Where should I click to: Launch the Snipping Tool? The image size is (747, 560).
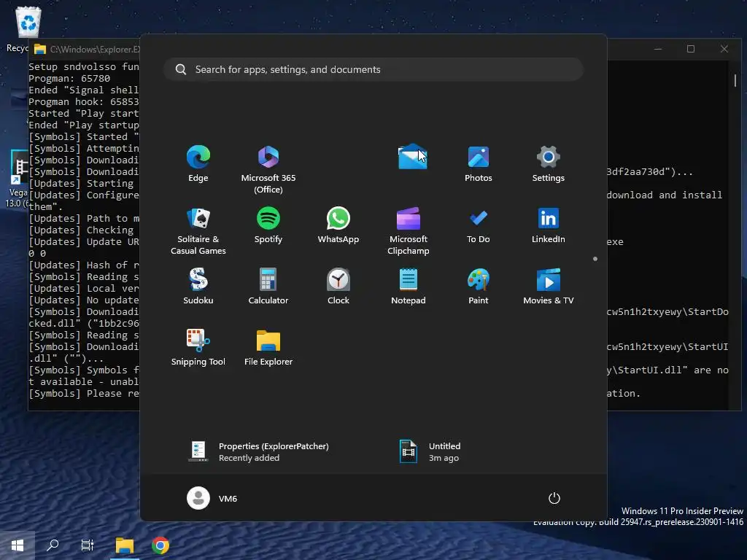click(198, 348)
